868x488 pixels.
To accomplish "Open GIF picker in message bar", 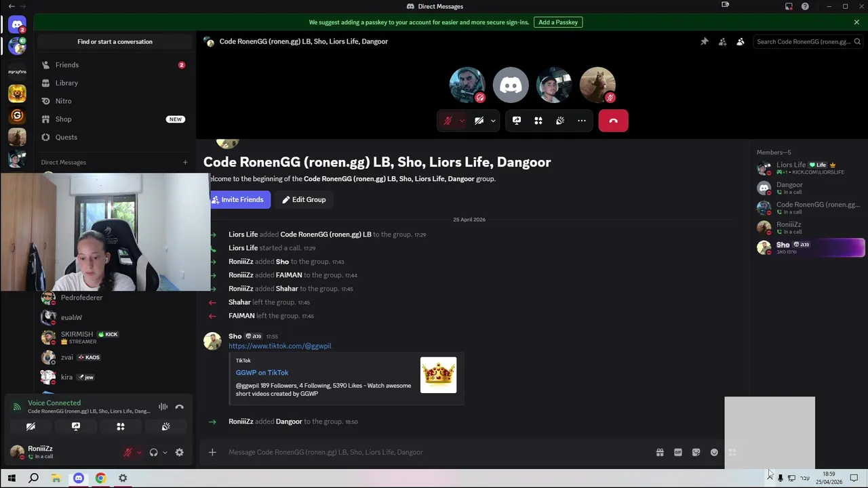I will pyautogui.click(x=678, y=452).
